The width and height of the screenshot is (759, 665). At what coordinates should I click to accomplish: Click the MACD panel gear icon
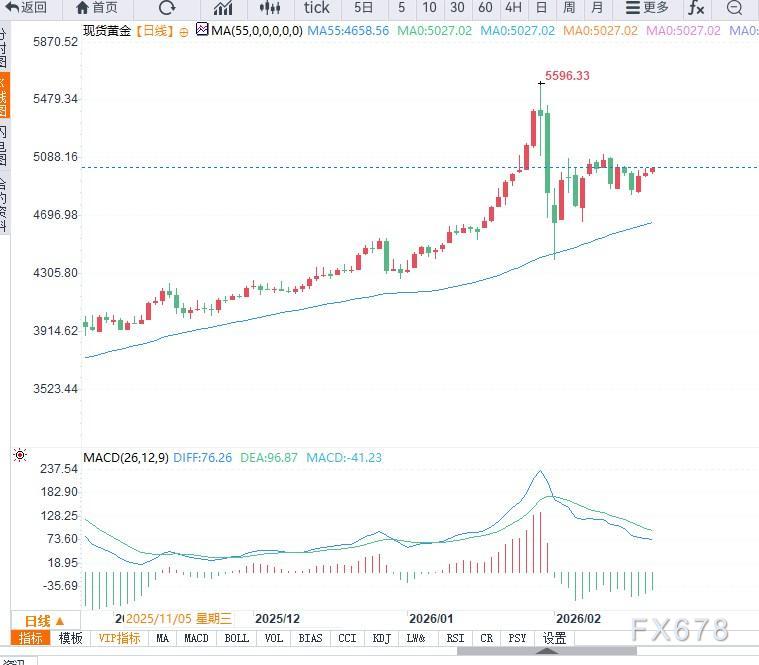[x=20, y=456]
